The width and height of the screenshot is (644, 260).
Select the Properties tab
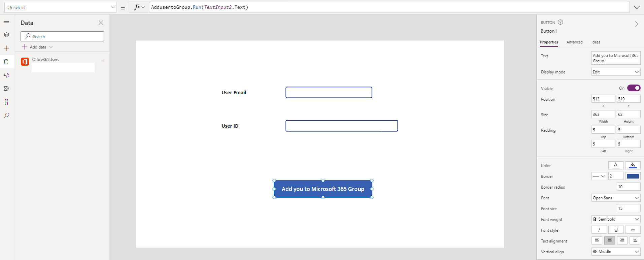coord(549,42)
